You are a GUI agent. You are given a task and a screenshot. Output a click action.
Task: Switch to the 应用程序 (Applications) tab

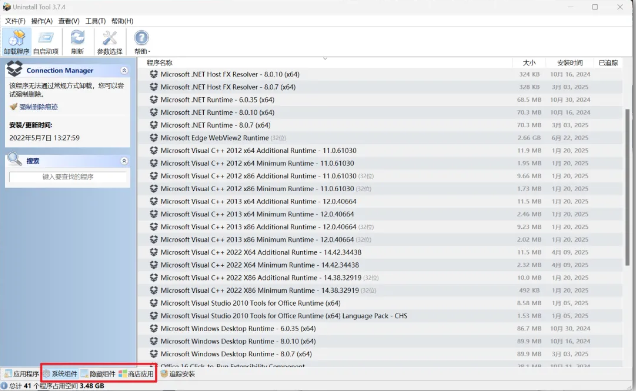click(22, 374)
